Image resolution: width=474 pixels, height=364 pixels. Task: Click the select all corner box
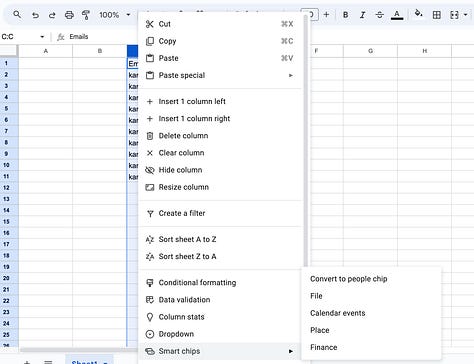8,51
